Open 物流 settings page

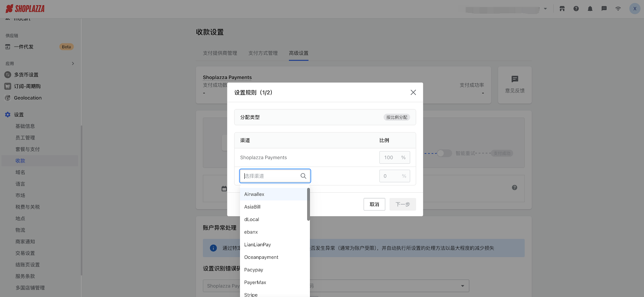click(x=20, y=230)
